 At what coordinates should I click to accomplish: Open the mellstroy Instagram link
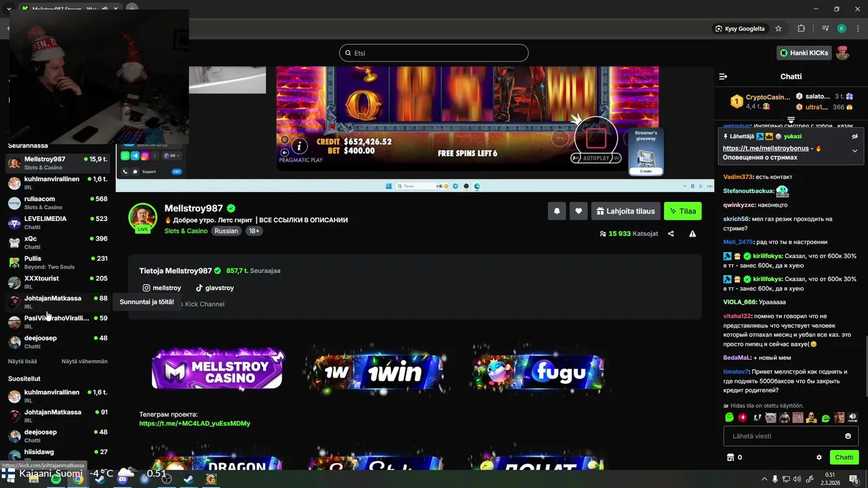tap(161, 288)
